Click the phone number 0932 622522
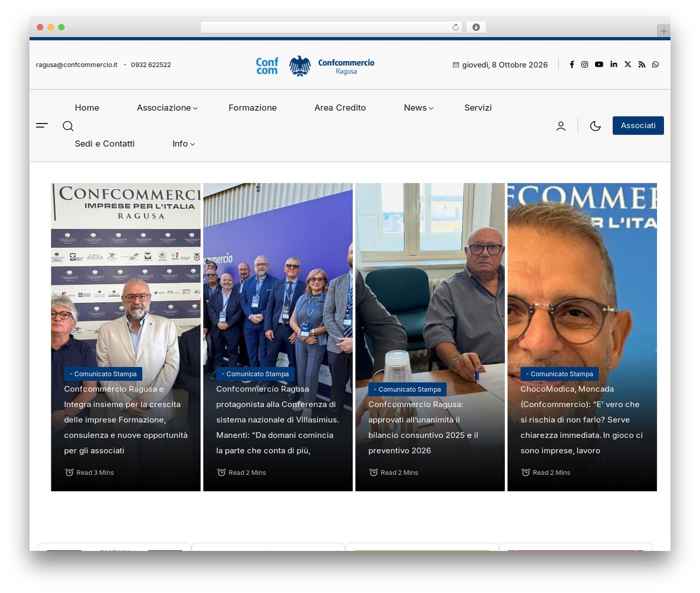The height and width of the screenshot is (593, 700). click(151, 65)
